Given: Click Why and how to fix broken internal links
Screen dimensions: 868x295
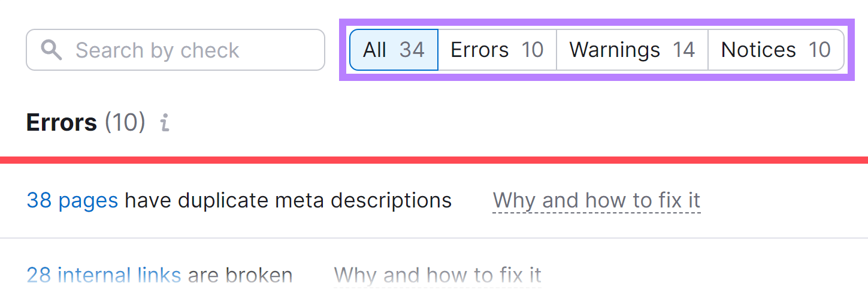Looking at the screenshot, I should point(437,276).
